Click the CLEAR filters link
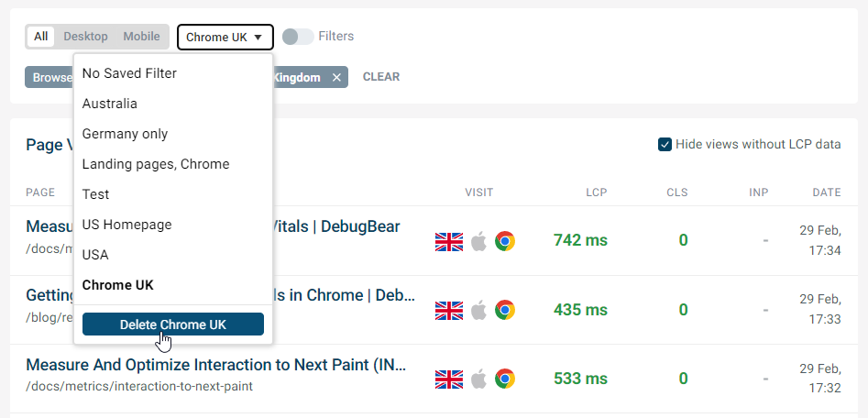This screenshot has width=868, height=418. (x=381, y=77)
